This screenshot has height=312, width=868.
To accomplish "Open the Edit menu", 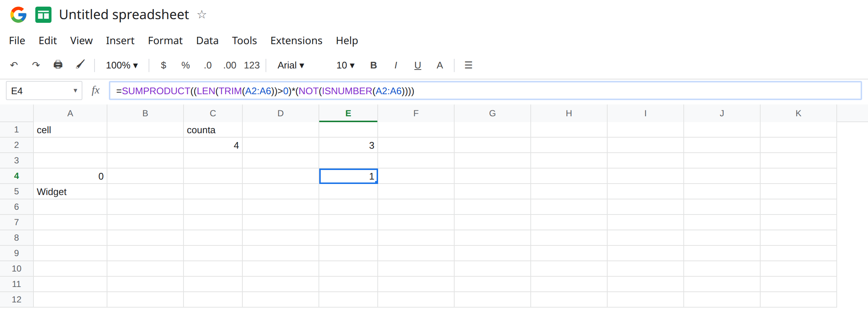I will (x=48, y=40).
